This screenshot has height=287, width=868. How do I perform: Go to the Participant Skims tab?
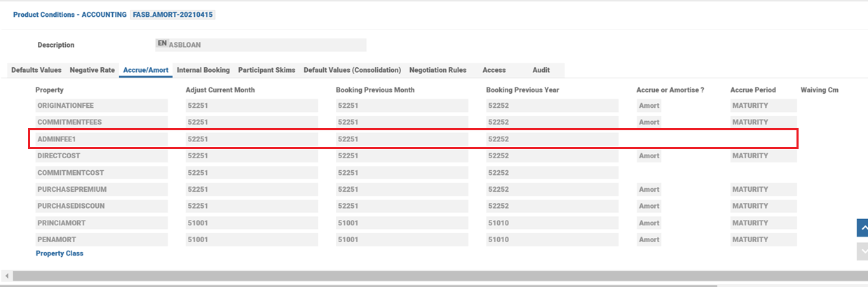(x=266, y=70)
